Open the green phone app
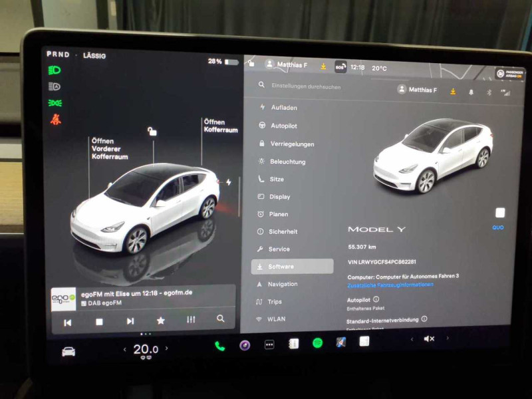The width and height of the screenshot is (532, 399). click(220, 346)
